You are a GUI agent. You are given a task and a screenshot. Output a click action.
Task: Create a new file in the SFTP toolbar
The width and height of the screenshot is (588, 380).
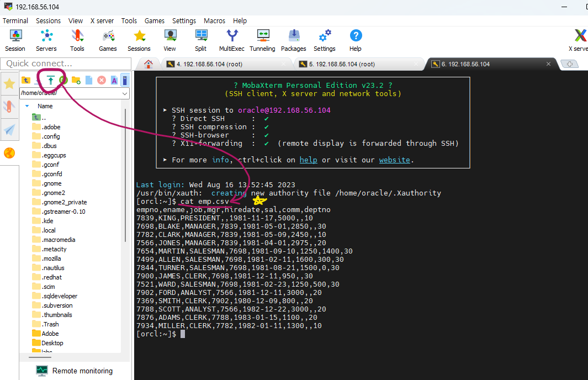(x=89, y=80)
